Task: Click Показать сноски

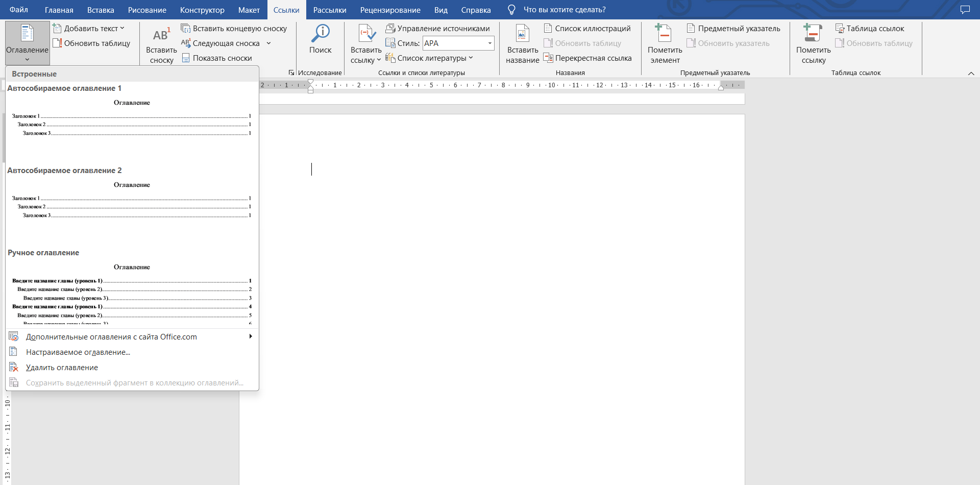Action: coord(217,58)
